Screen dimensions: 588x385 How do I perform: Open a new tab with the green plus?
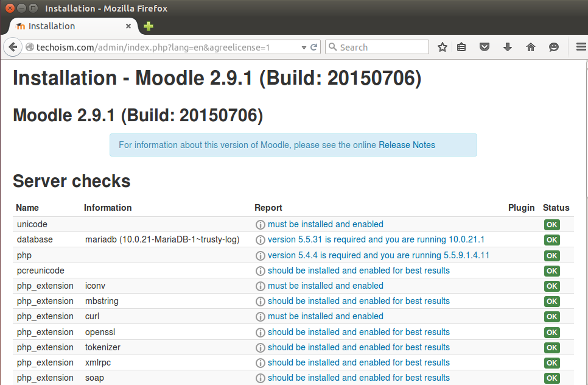pyautogui.click(x=149, y=26)
